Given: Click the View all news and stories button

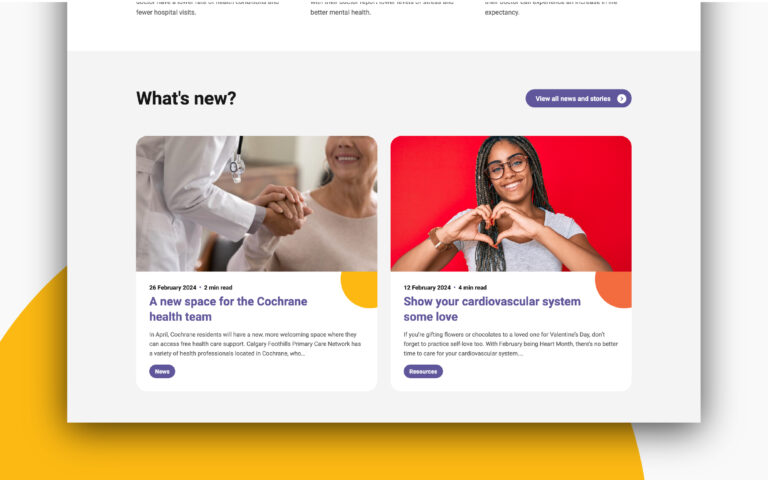Looking at the screenshot, I should pyautogui.click(x=578, y=98).
